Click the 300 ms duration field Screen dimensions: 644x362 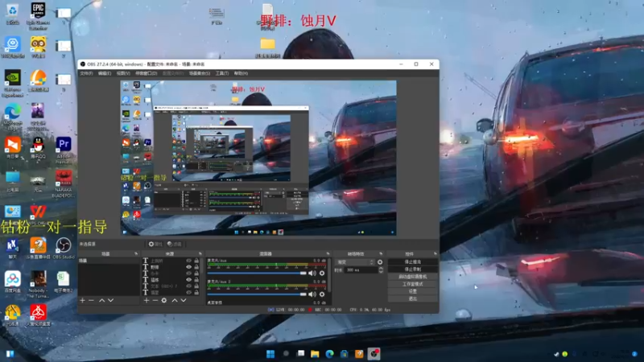click(360, 270)
